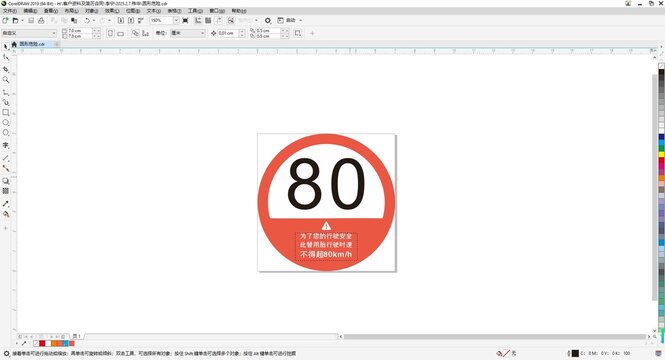
Task: Select the Freehand drawing tool
Action: coord(6,92)
